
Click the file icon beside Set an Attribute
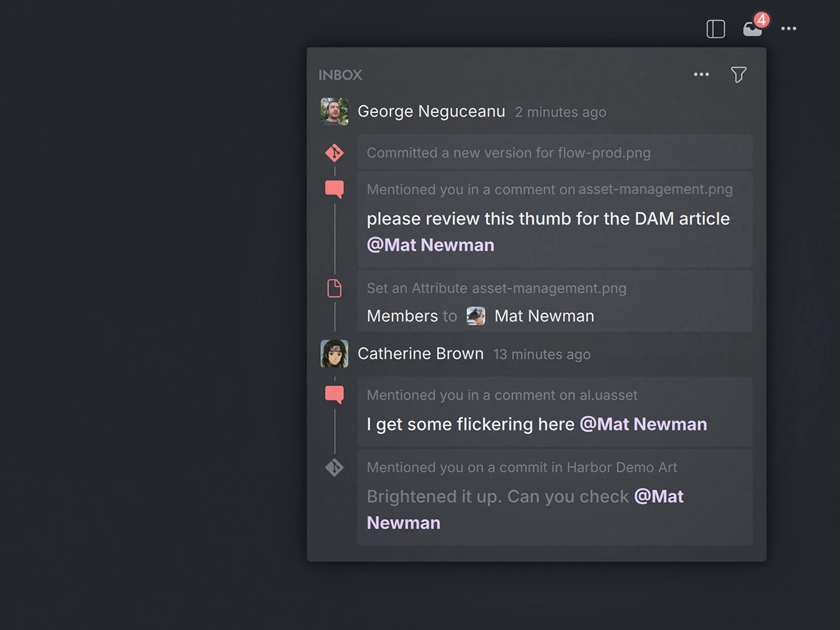[x=335, y=288]
